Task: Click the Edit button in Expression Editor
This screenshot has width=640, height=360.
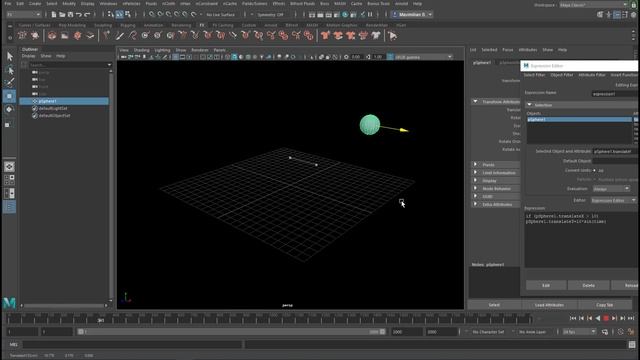Action: [546, 285]
